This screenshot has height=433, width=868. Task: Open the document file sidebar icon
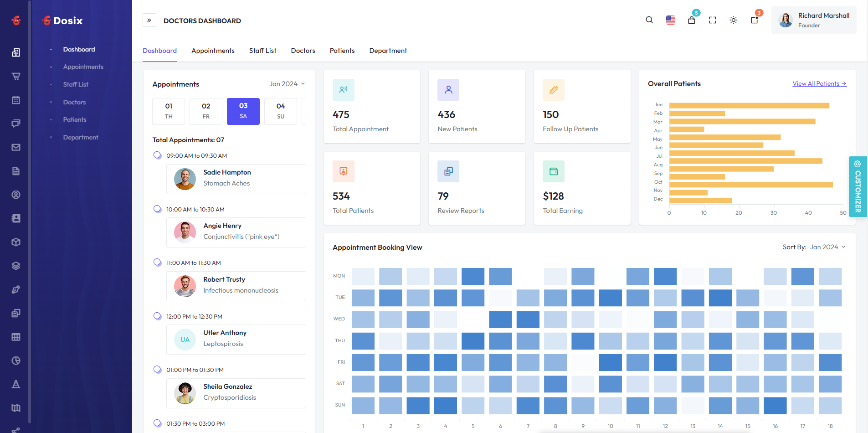(16, 171)
